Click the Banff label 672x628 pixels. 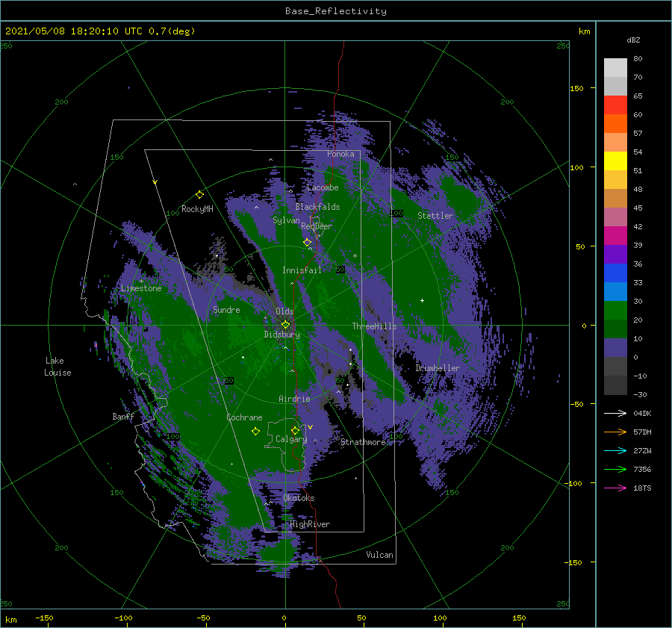[123, 417]
